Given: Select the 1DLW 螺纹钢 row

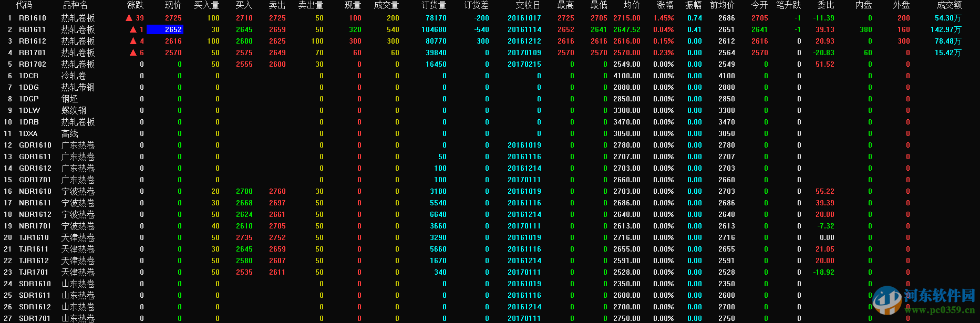Looking at the screenshot, I should click(490, 110).
